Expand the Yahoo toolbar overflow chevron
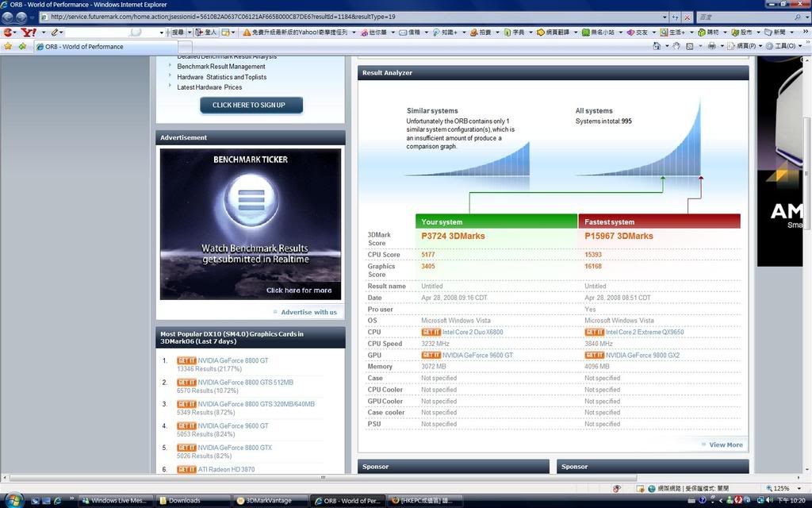Screen dimensions: 812x508 (806, 32)
